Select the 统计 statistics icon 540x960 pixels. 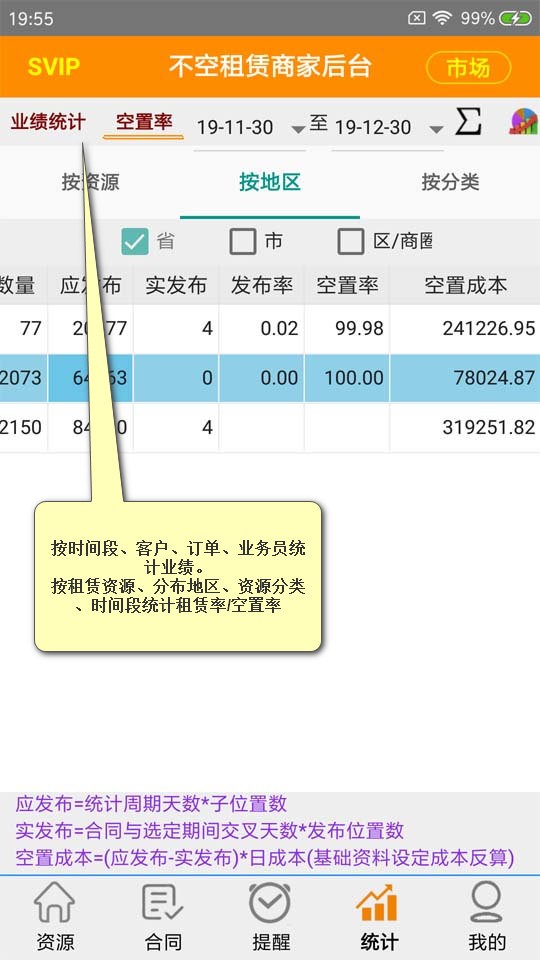pos(378,902)
